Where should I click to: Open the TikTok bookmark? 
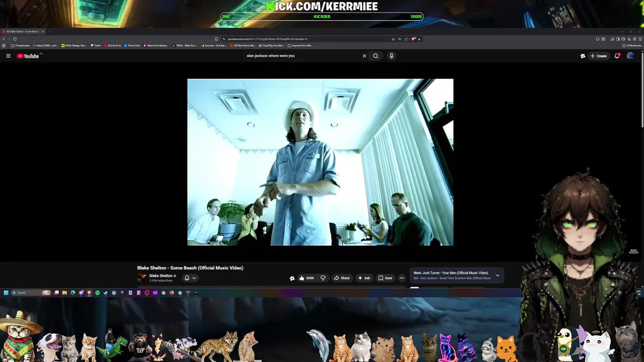185,45
